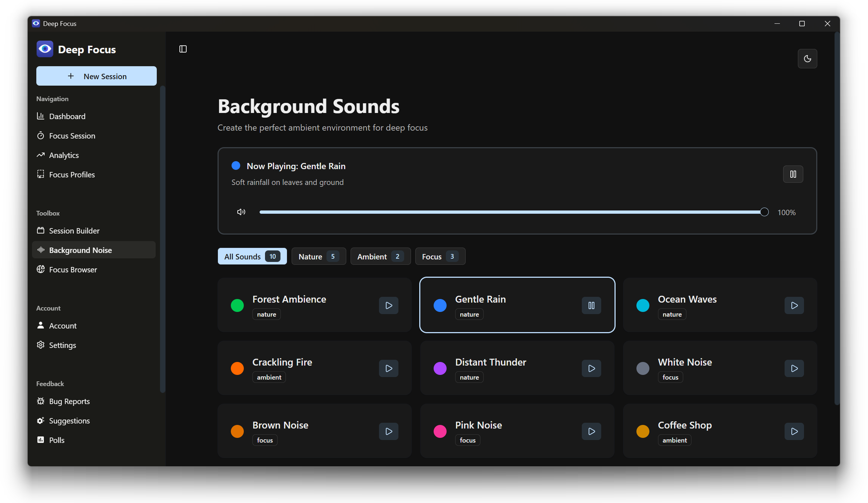Click the White Noise focus tag

[x=670, y=377]
